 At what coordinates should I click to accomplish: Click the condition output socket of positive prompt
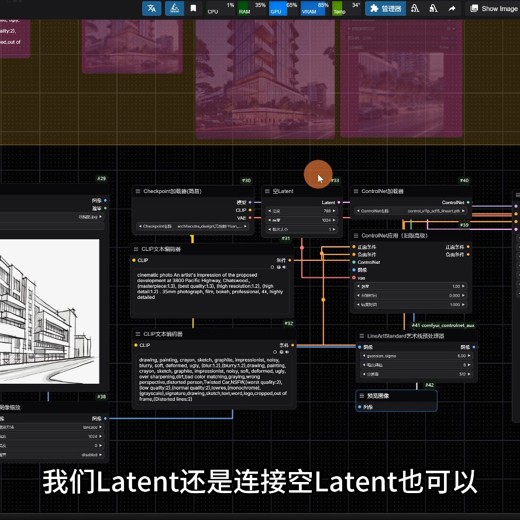tap(290, 260)
